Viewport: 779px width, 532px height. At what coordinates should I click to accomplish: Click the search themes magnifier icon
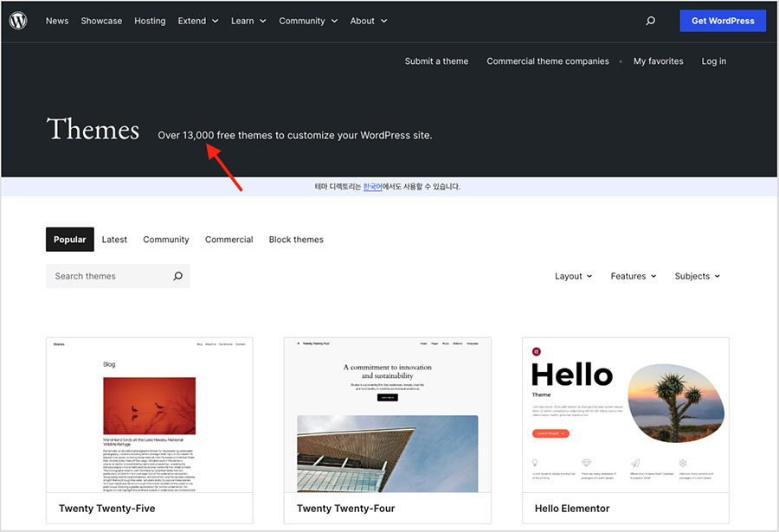pyautogui.click(x=177, y=276)
